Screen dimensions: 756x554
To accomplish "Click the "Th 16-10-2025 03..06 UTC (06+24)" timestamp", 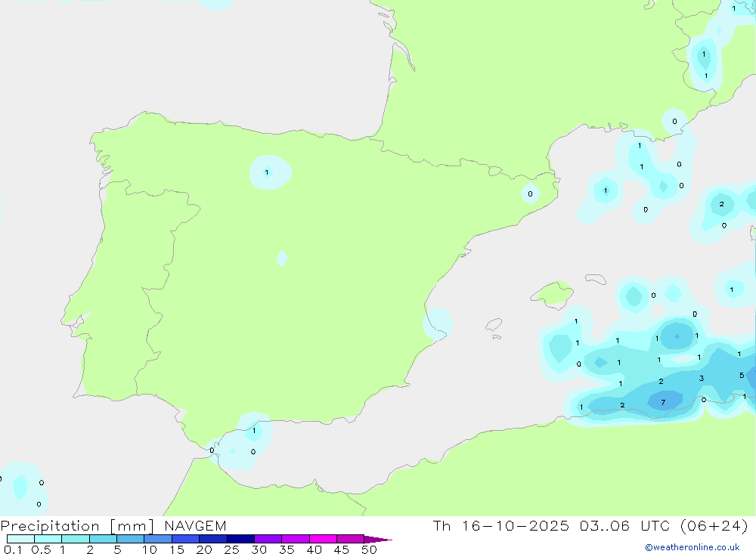I will click(590, 525).
